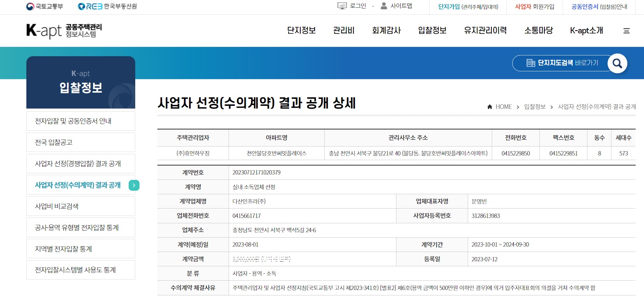The height and width of the screenshot is (302, 644).
Task: Open 사업자 회원가입 link
Action: 534,7
